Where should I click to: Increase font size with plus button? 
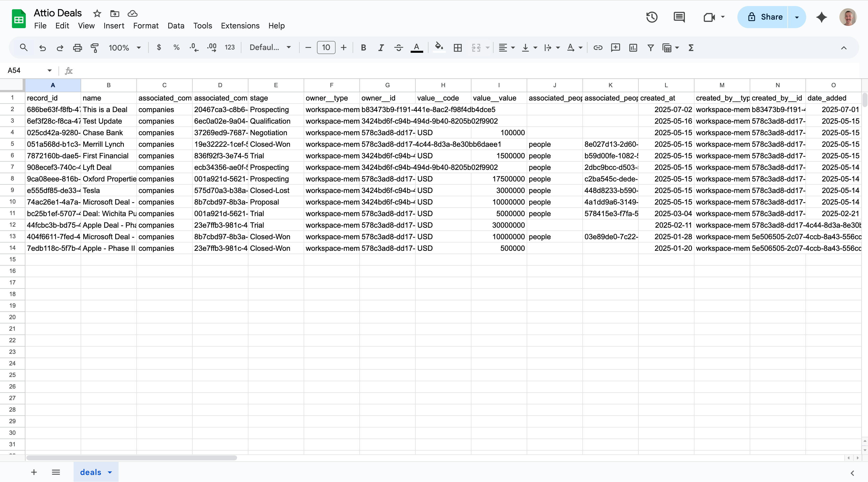pos(343,47)
